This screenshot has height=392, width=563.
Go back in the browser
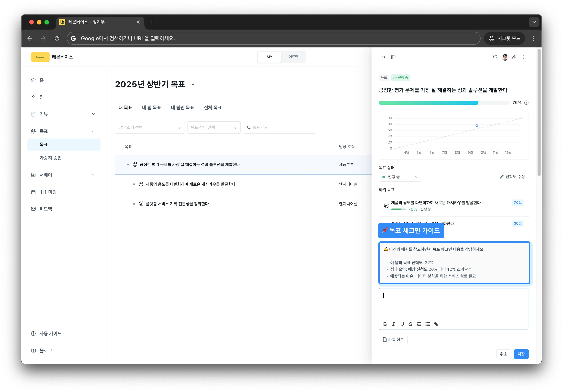click(30, 38)
